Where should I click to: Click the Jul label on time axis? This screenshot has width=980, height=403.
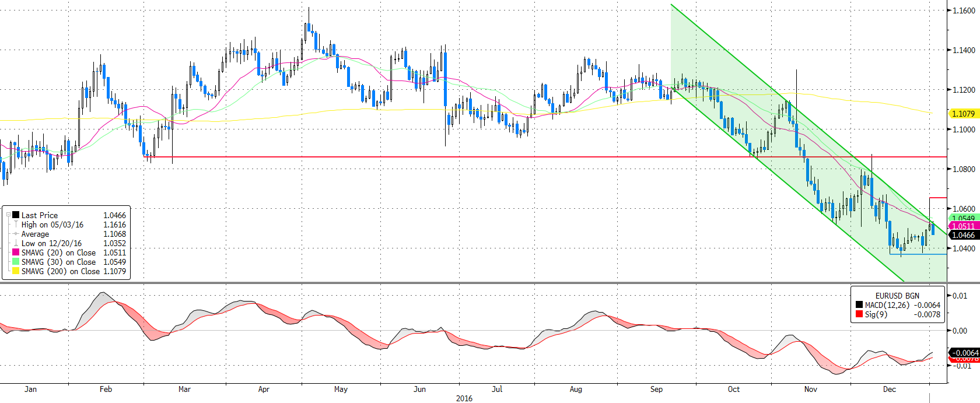(497, 389)
